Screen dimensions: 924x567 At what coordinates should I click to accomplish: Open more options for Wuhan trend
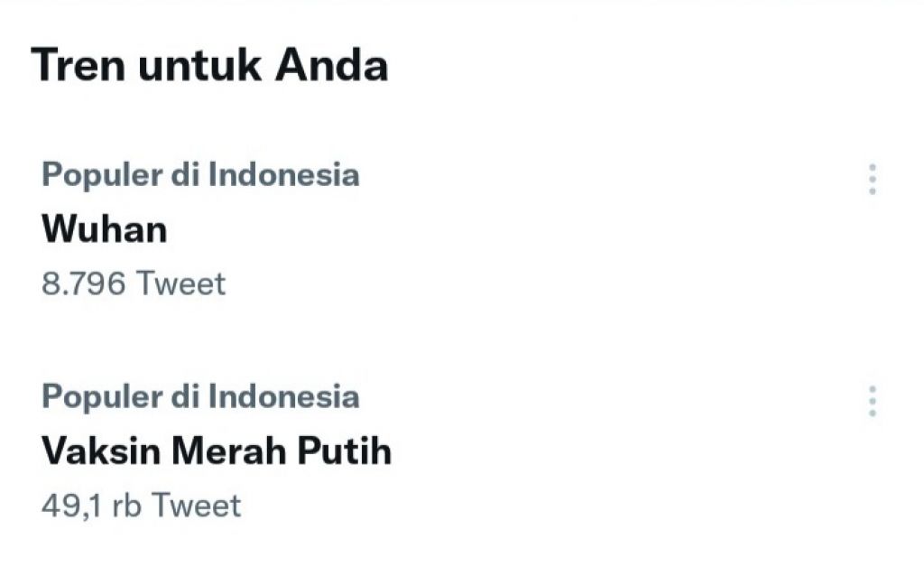[x=872, y=180]
